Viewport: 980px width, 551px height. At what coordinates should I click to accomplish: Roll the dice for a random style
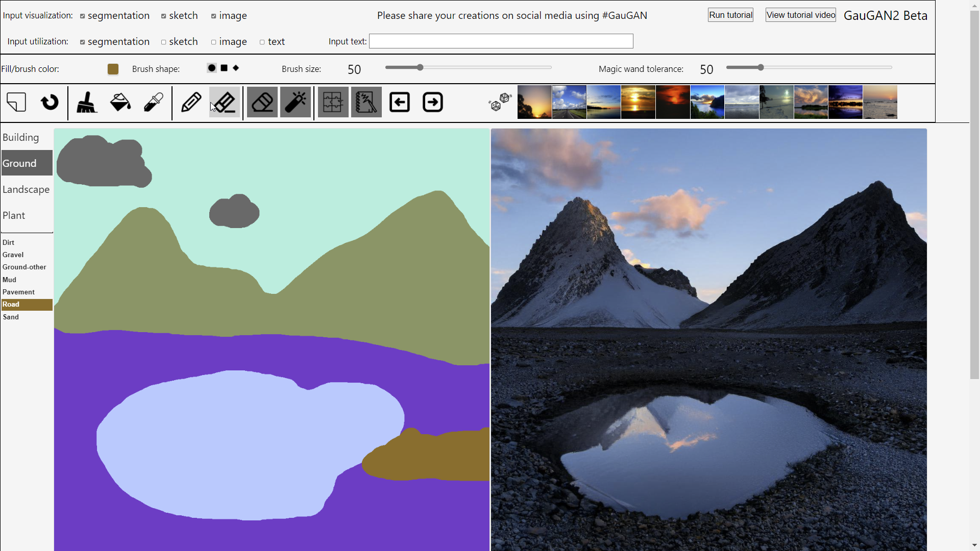tap(499, 103)
